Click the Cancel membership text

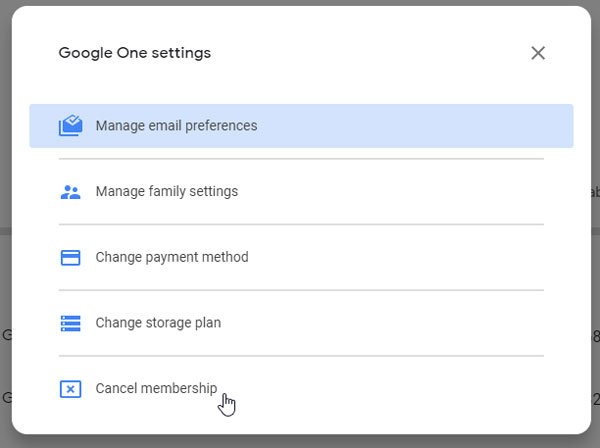[x=155, y=388]
